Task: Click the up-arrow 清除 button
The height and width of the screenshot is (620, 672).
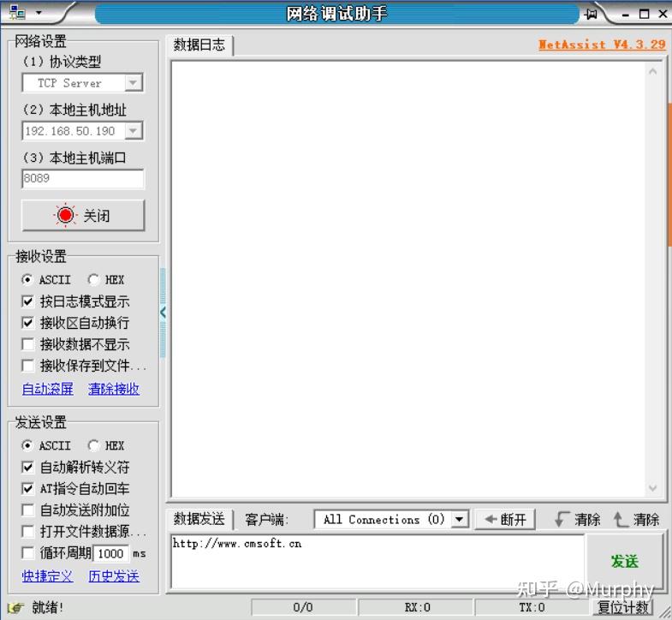Action: [x=636, y=520]
